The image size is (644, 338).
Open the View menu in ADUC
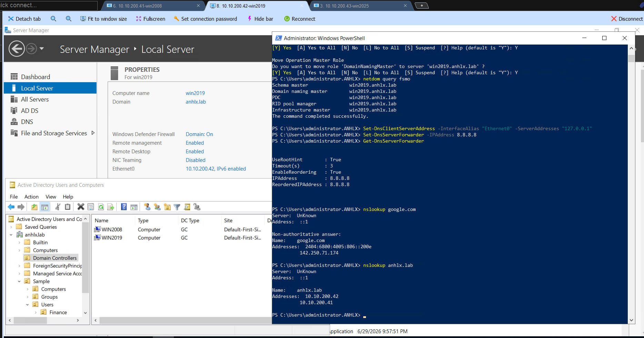point(51,196)
